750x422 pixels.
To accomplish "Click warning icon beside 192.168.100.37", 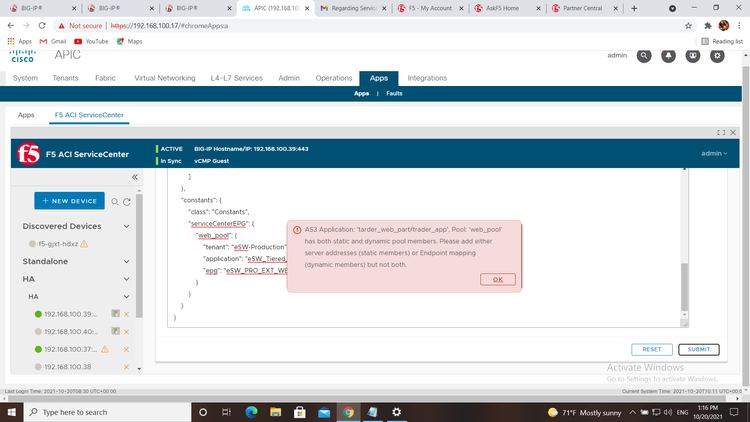I will pyautogui.click(x=105, y=349).
